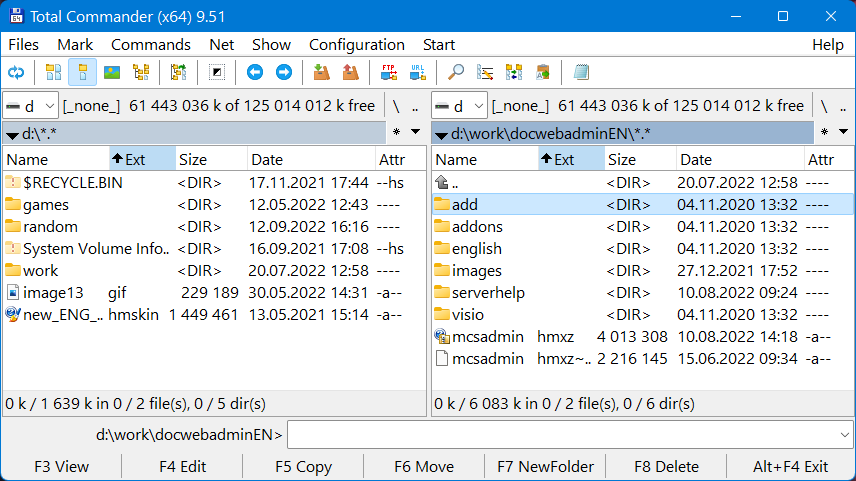Open the multi-rename tool icon
The width and height of the screenshot is (856, 481).
pyautogui.click(x=485, y=72)
